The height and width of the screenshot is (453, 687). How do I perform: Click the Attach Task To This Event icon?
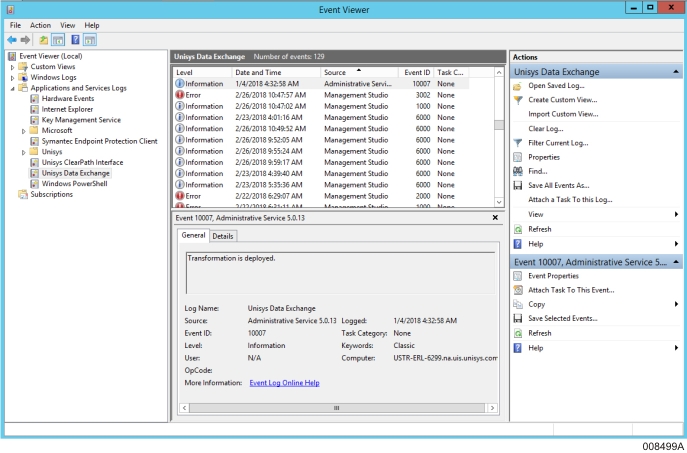pyautogui.click(x=517, y=290)
